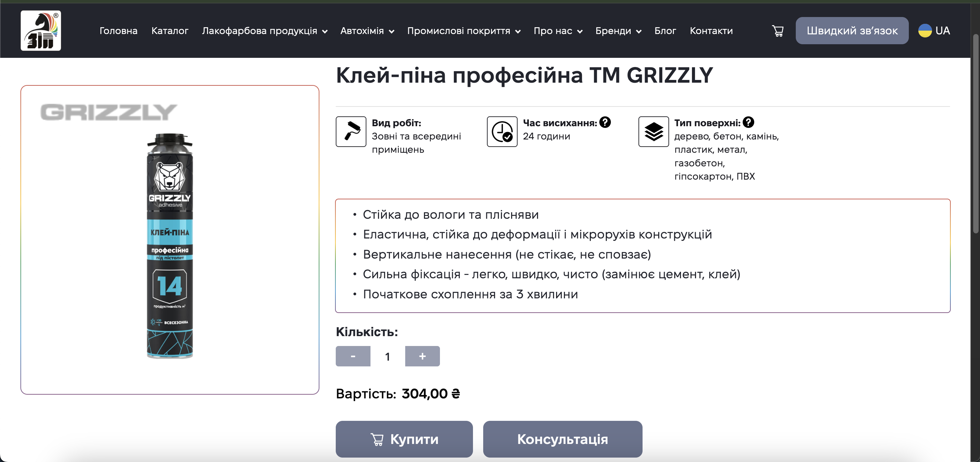This screenshot has height=462, width=980.
Task: Click the page vertical scrollbar
Action: point(976,133)
